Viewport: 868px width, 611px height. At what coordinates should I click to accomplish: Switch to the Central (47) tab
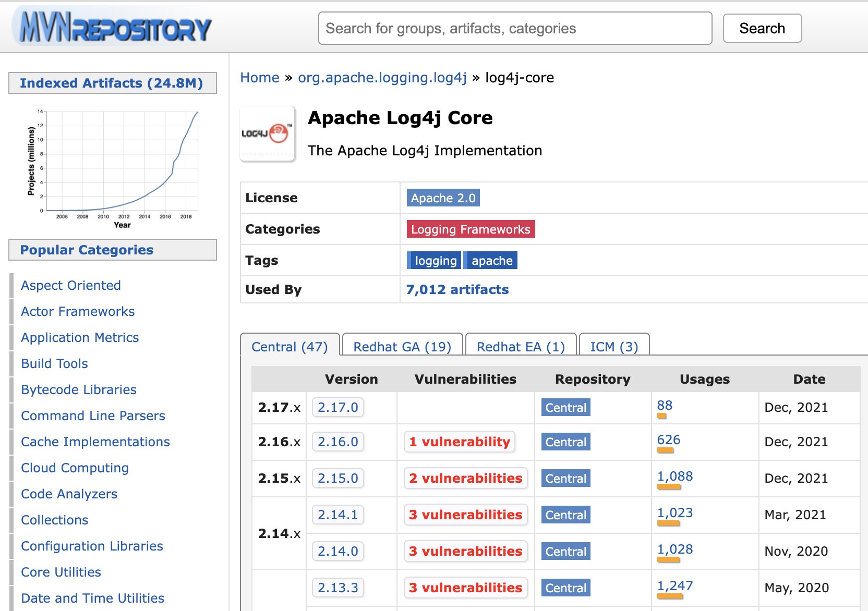(290, 347)
